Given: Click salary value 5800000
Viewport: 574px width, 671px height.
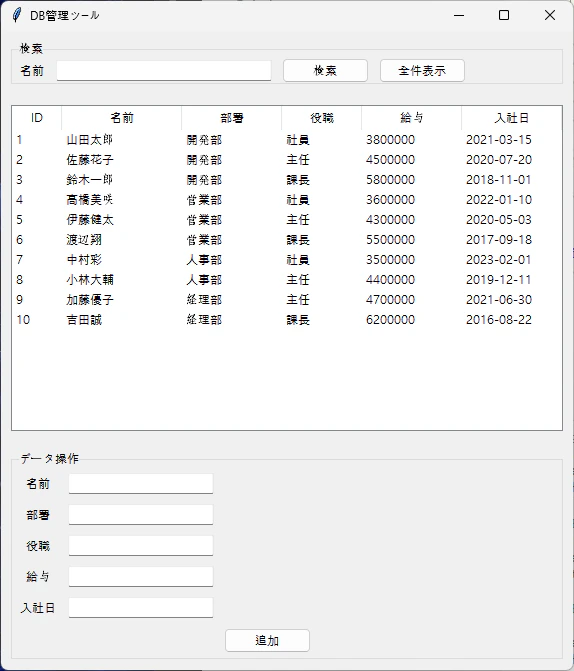Looking at the screenshot, I should (x=390, y=180).
